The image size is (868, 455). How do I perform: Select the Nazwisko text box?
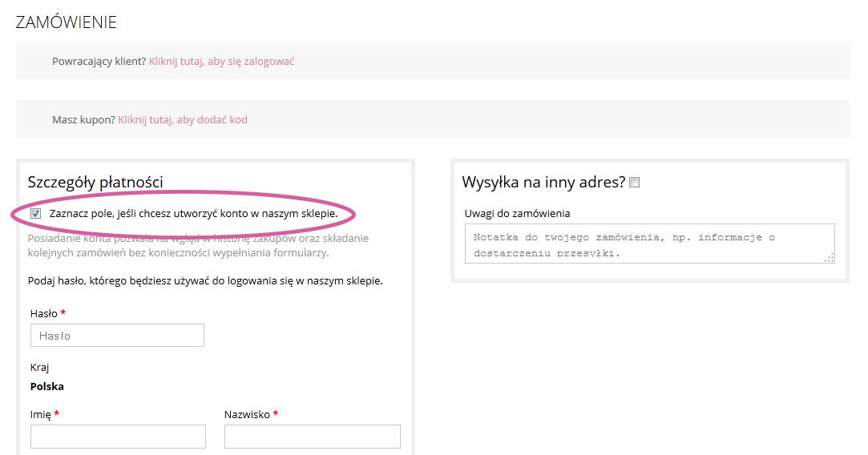coord(312,437)
